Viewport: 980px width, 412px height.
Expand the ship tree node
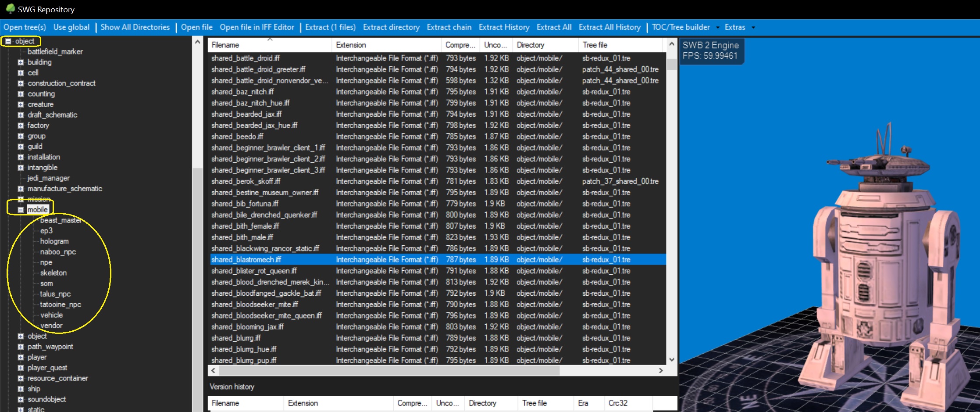click(21, 389)
